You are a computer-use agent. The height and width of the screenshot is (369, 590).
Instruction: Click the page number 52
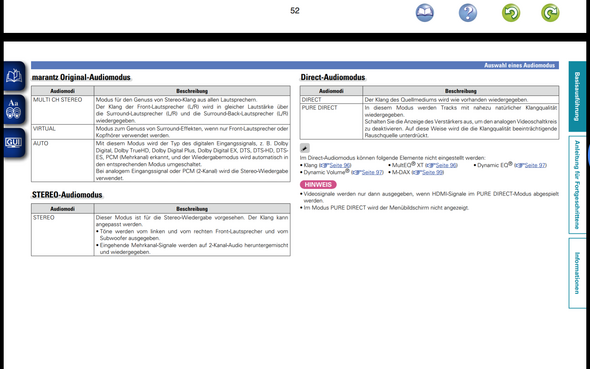tap(295, 11)
